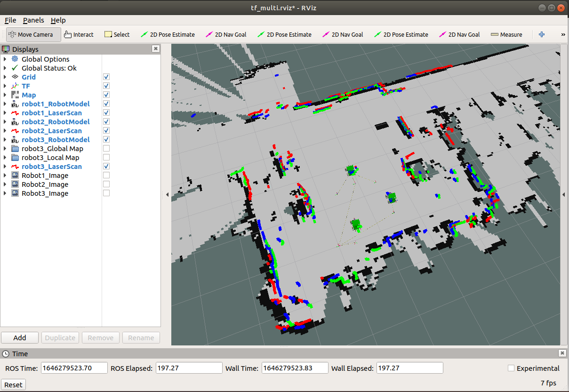The width and height of the screenshot is (569, 392).
Task: Click the Map display icon
Action: (15, 95)
